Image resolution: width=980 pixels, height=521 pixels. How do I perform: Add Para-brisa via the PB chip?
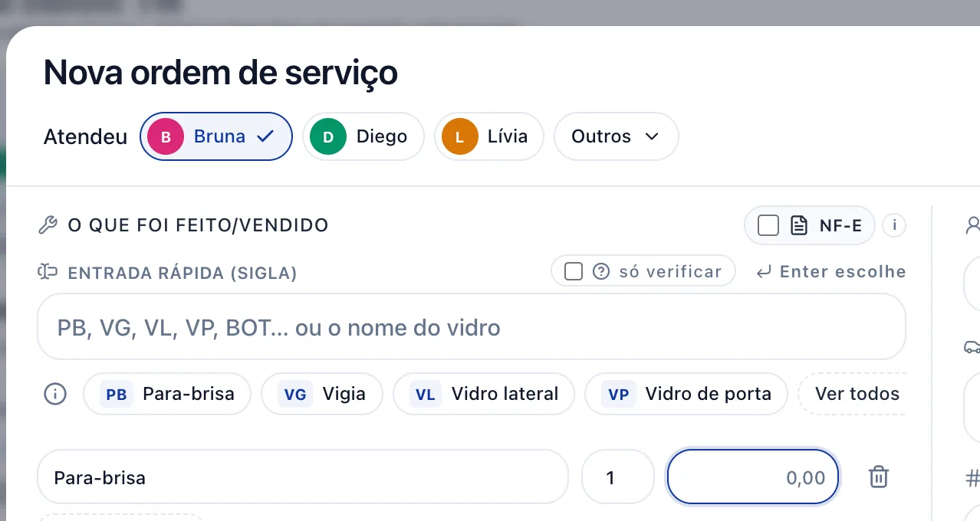167,395
